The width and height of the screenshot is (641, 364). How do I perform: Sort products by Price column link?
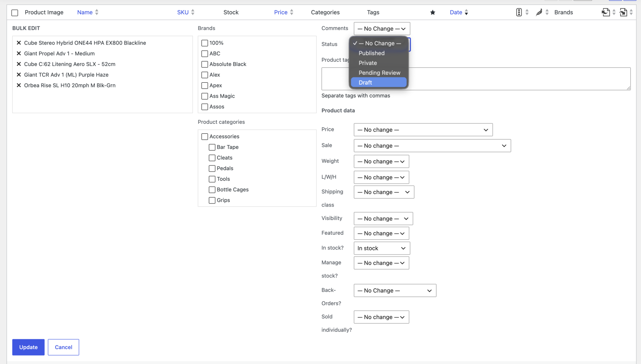[x=281, y=12]
